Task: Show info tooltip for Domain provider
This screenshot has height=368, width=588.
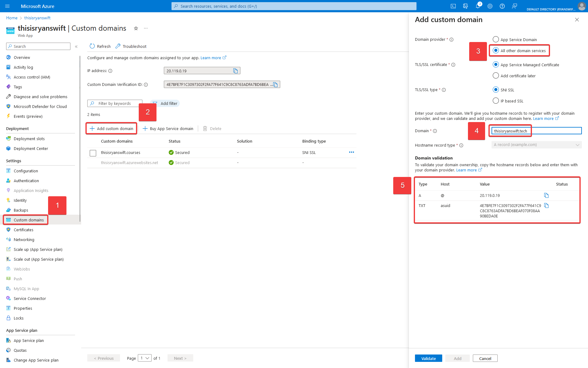Action: coord(451,40)
